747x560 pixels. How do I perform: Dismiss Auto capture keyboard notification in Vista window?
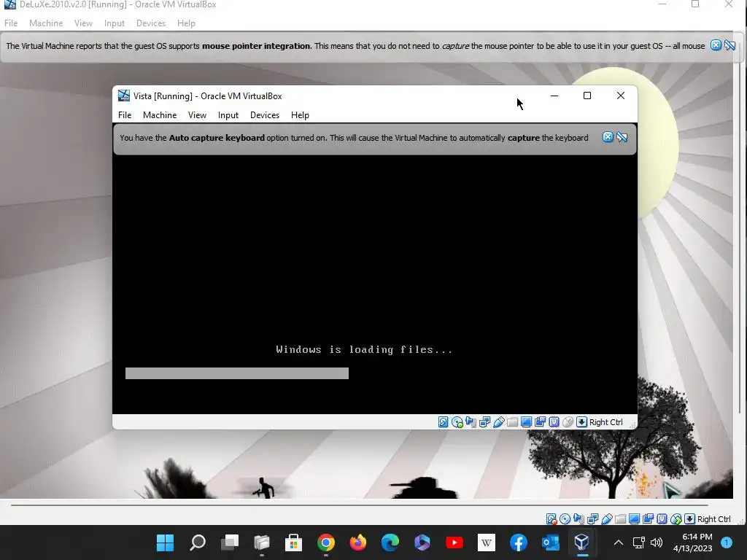click(608, 137)
